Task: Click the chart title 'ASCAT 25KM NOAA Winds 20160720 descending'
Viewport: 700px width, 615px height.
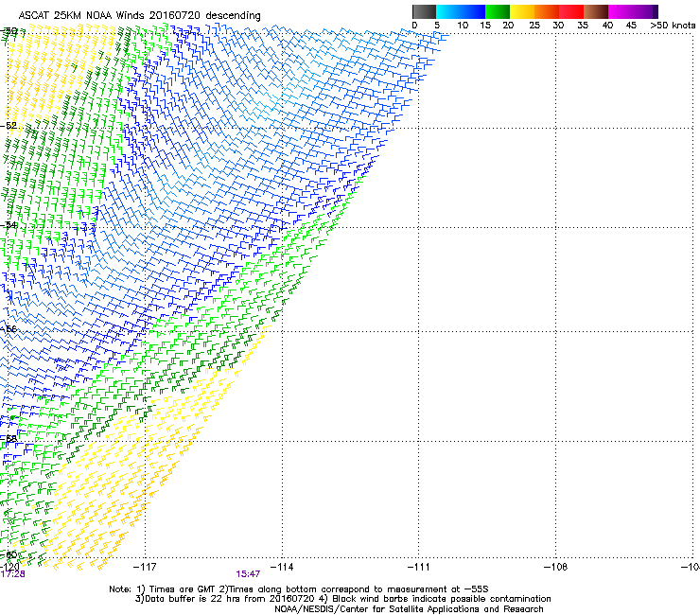Action: tap(139, 15)
